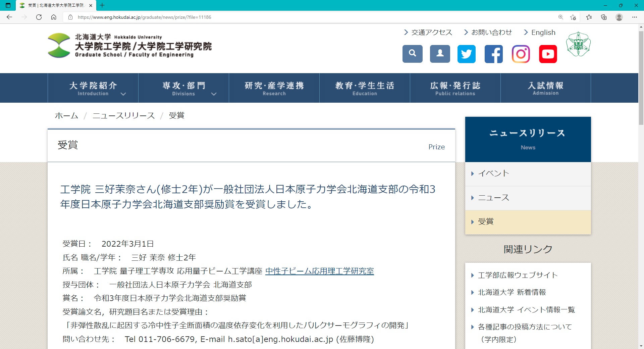Viewport: 644px width, 349px height.
Task: Open the 教育・学生生活 Education menu
Action: point(365,88)
